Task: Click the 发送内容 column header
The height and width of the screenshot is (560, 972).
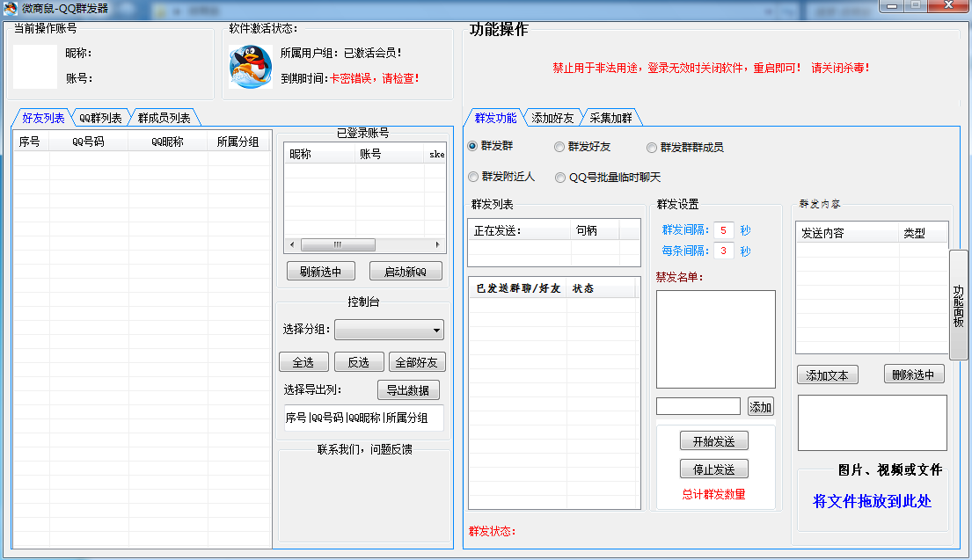Action: (847, 233)
